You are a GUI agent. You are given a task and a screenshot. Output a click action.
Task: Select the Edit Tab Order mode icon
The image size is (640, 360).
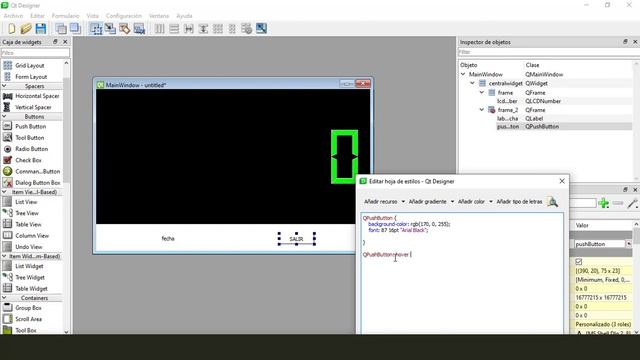click(139, 29)
